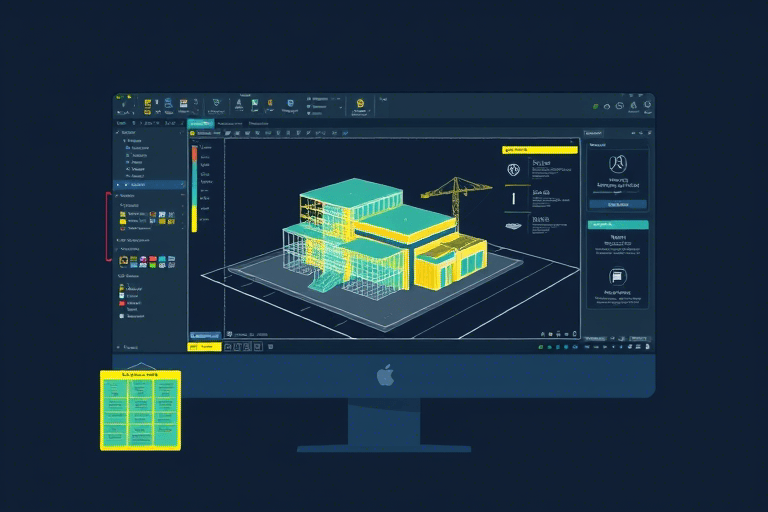
Task: Switch to the active teal viewport tab
Action: [x=201, y=123]
